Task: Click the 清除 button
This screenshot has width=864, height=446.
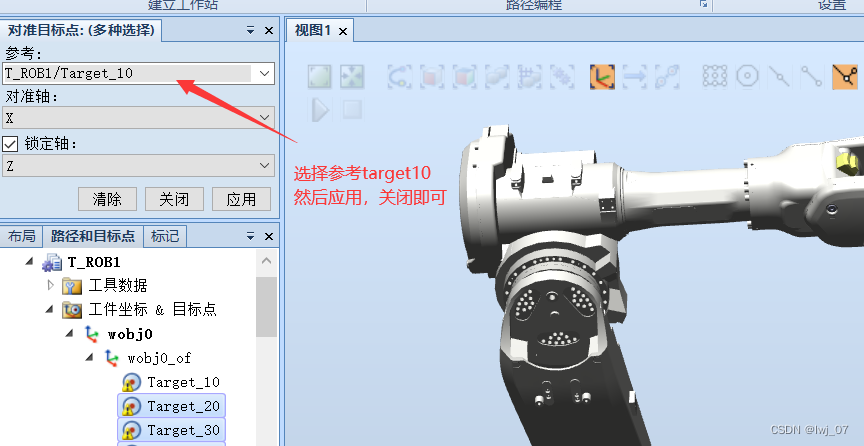Action: [107, 199]
